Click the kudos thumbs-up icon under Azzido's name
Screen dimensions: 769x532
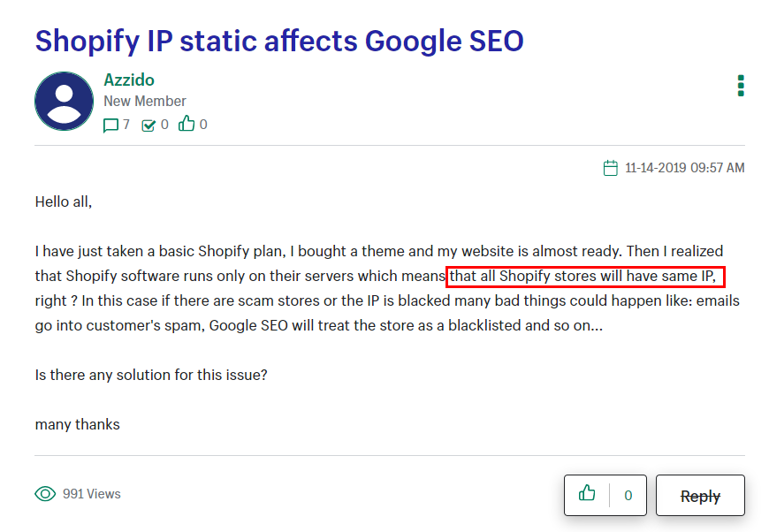187,124
